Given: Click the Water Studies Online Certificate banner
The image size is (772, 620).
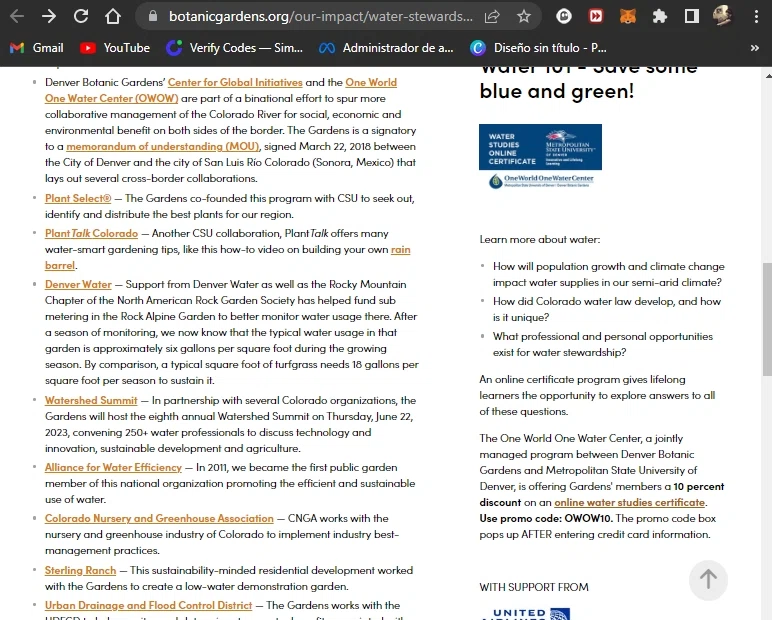Looking at the screenshot, I should click(540, 147).
